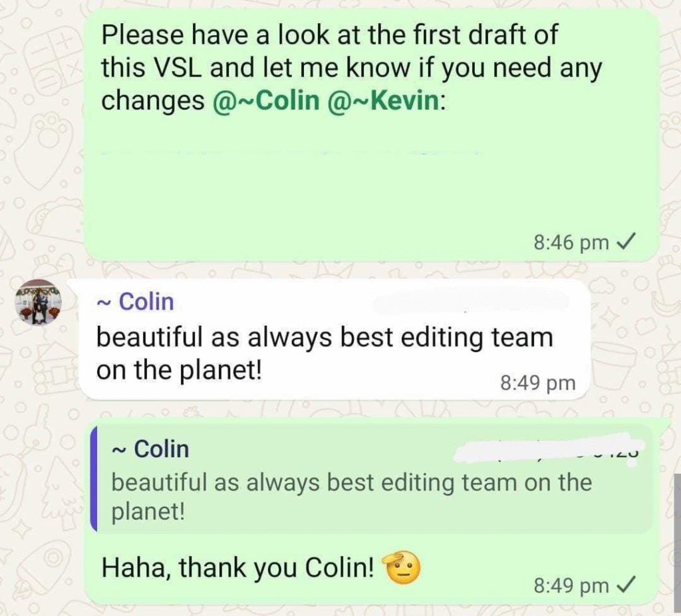Viewport: 681px width, 616px height.
Task: Click the 8:49 pm timestamp on thank-you reply
Action: pos(571,585)
